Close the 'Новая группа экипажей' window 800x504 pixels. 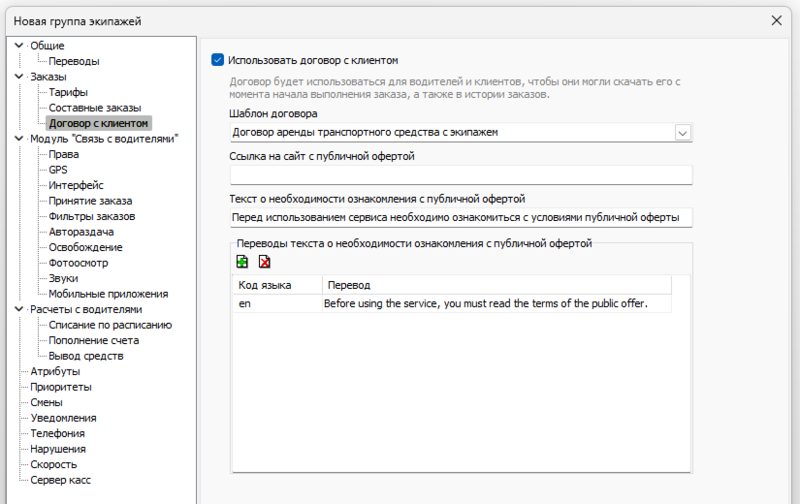click(777, 20)
